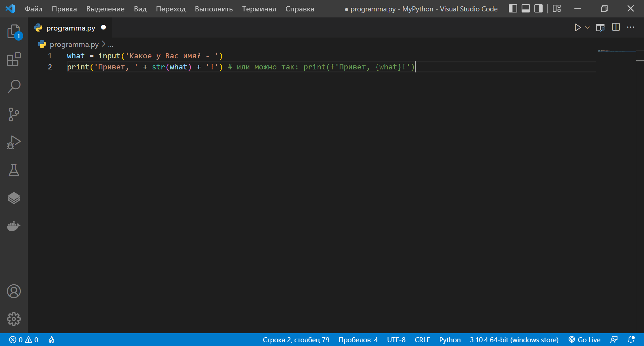Open the Source Control view
This screenshot has width=644, height=346.
(x=14, y=114)
